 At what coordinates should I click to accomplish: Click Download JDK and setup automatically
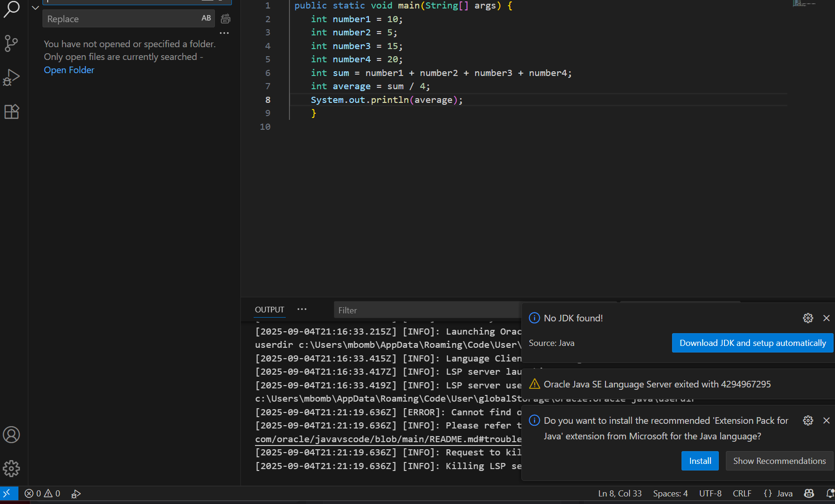click(752, 343)
